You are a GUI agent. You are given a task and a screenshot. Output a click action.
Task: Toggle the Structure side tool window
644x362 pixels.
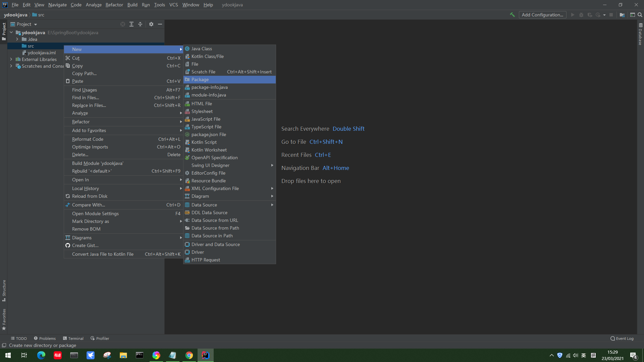(x=4, y=290)
